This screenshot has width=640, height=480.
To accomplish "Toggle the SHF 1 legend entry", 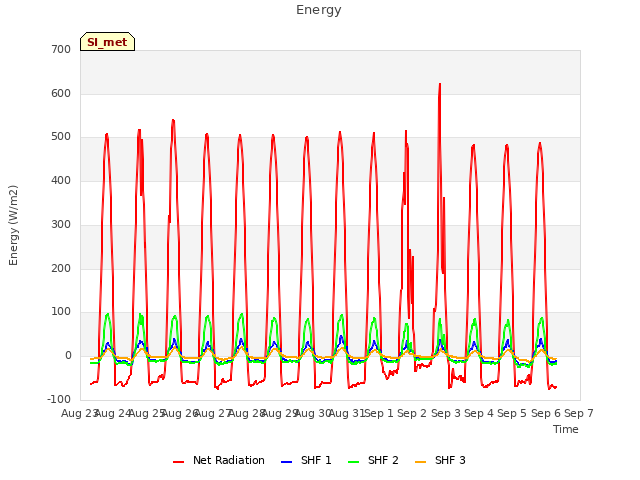I will pyautogui.click(x=306, y=460).
